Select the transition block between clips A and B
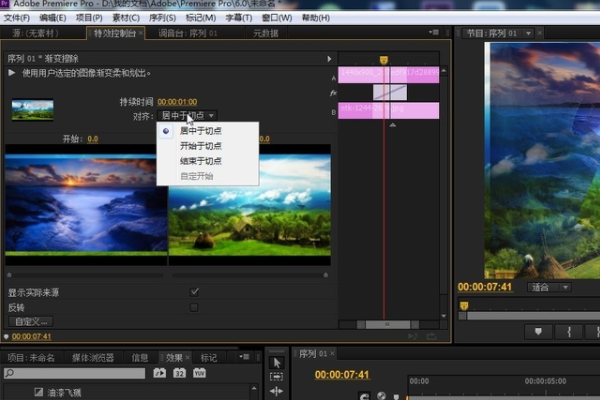This screenshot has height=400, width=600. 390,93
